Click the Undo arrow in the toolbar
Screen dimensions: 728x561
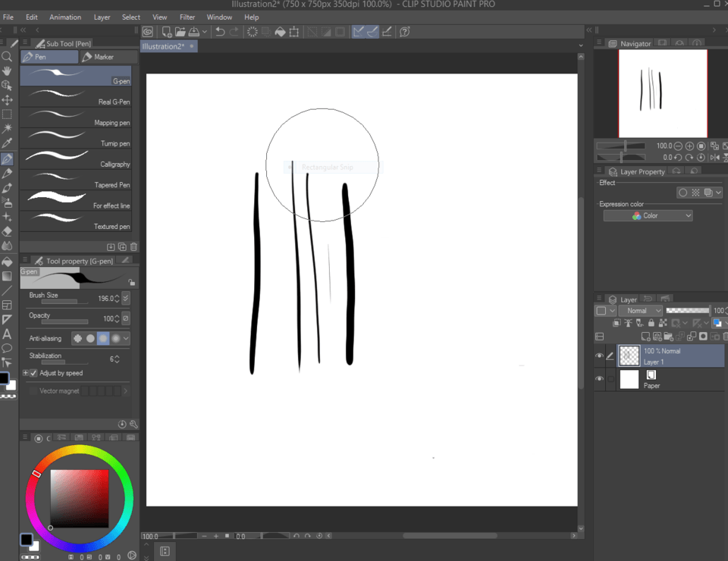pyautogui.click(x=220, y=31)
